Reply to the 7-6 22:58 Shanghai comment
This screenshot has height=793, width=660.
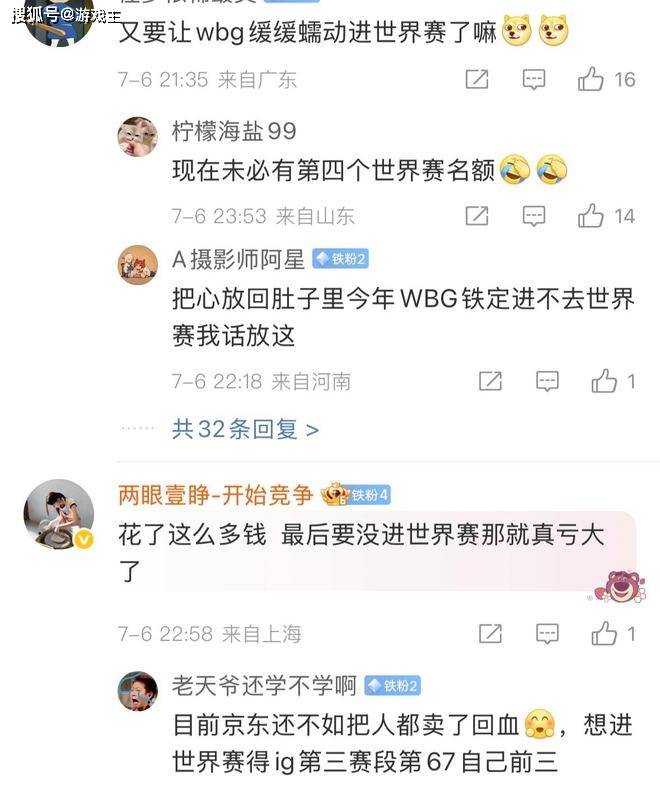pyautogui.click(x=547, y=634)
